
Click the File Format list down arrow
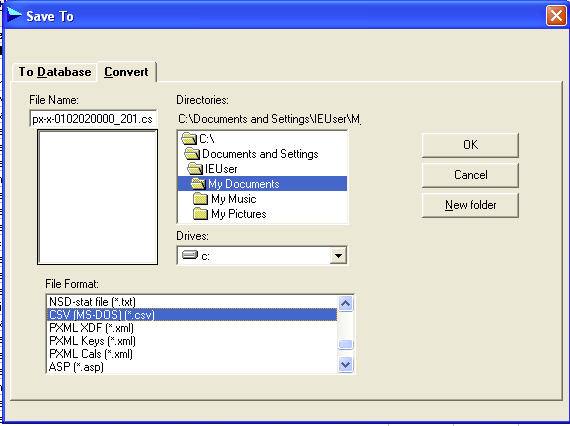[345, 364]
